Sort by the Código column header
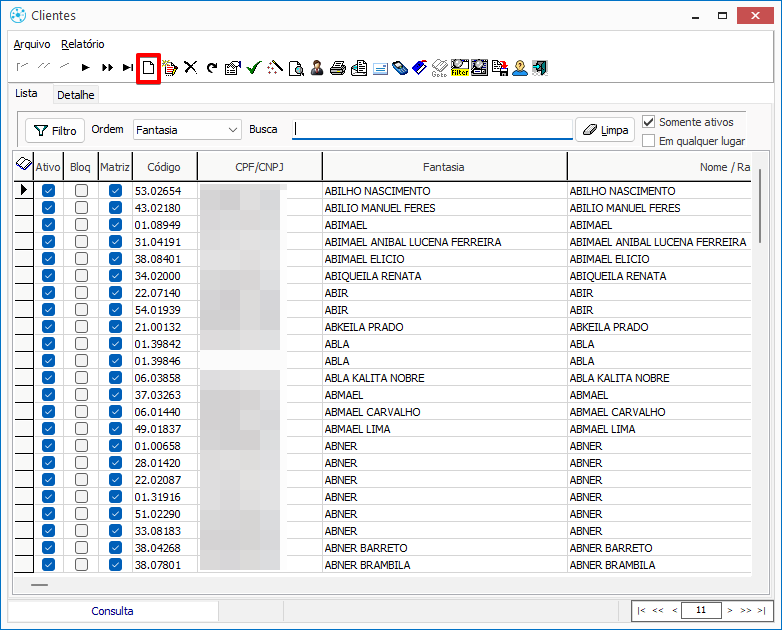The image size is (782, 630). [x=164, y=167]
